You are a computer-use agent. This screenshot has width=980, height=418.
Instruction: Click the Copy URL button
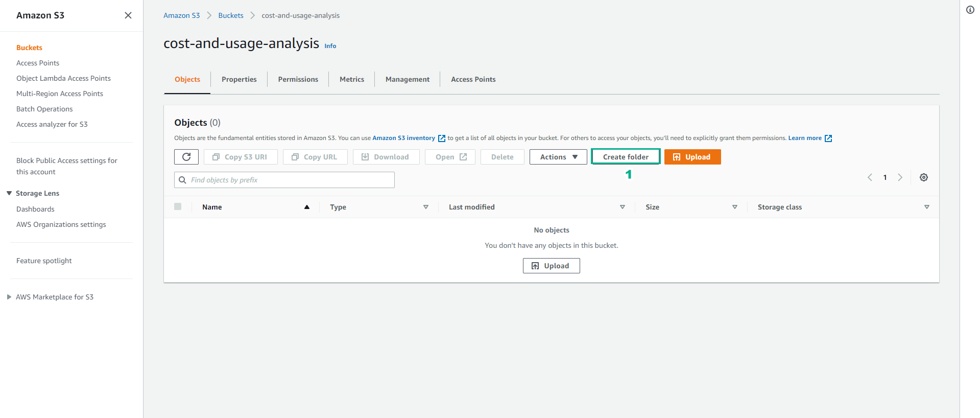pyautogui.click(x=315, y=157)
